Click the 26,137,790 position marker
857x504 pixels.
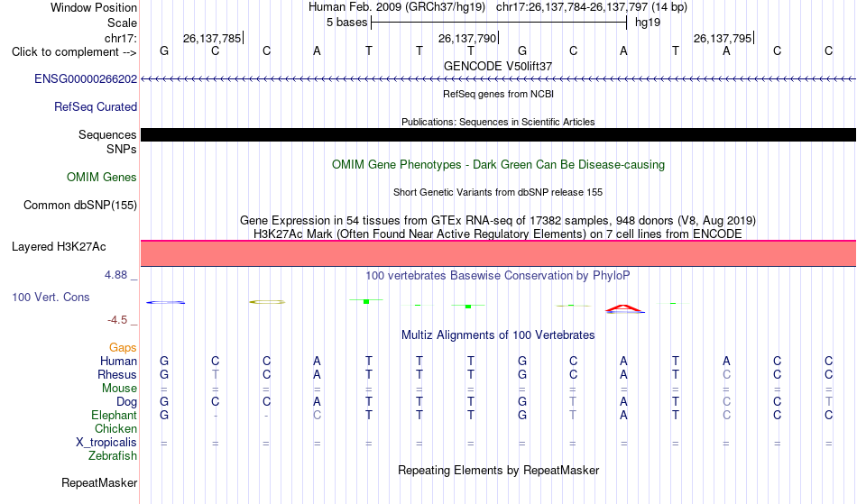(x=468, y=38)
